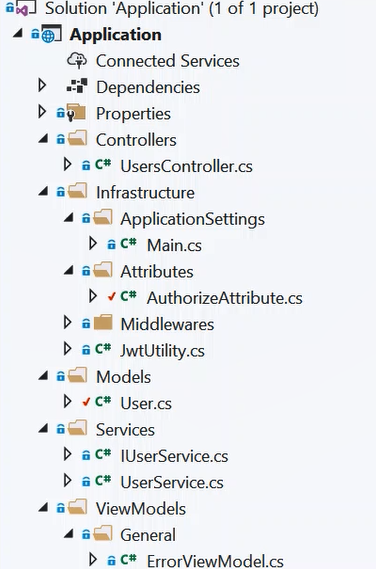Click the blue lock icon beside Controllers
This screenshot has height=569, width=376.
click(x=60, y=139)
